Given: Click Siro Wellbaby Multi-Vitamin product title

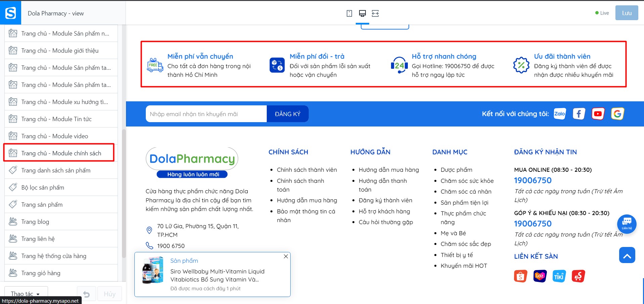Looking at the screenshot, I should pyautogui.click(x=217, y=275).
